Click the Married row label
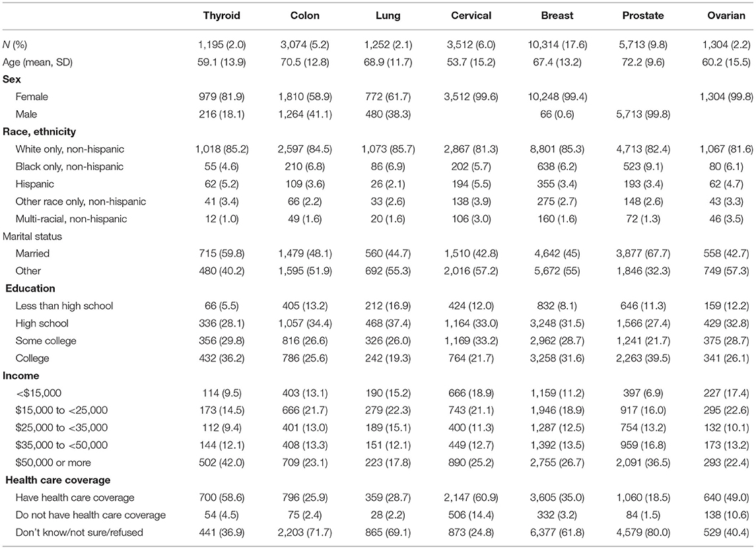 (x=32, y=253)
